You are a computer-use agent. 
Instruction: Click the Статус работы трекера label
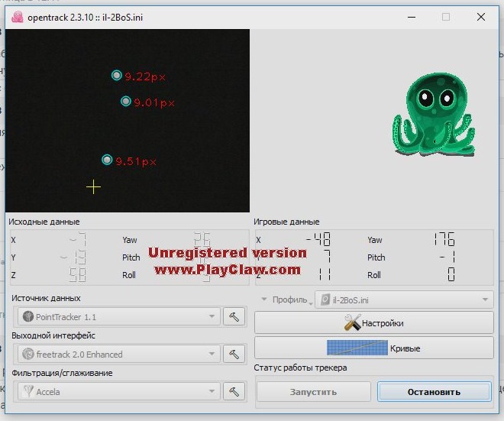(300, 368)
